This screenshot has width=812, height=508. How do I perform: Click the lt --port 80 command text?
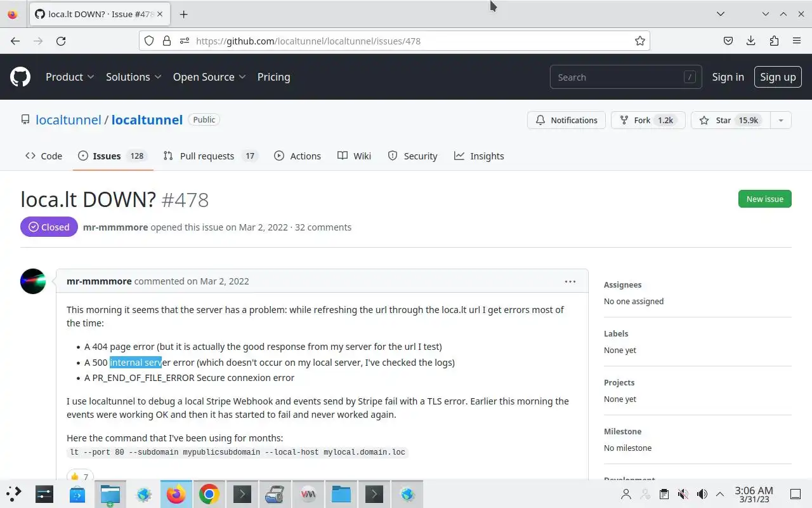tap(237, 452)
